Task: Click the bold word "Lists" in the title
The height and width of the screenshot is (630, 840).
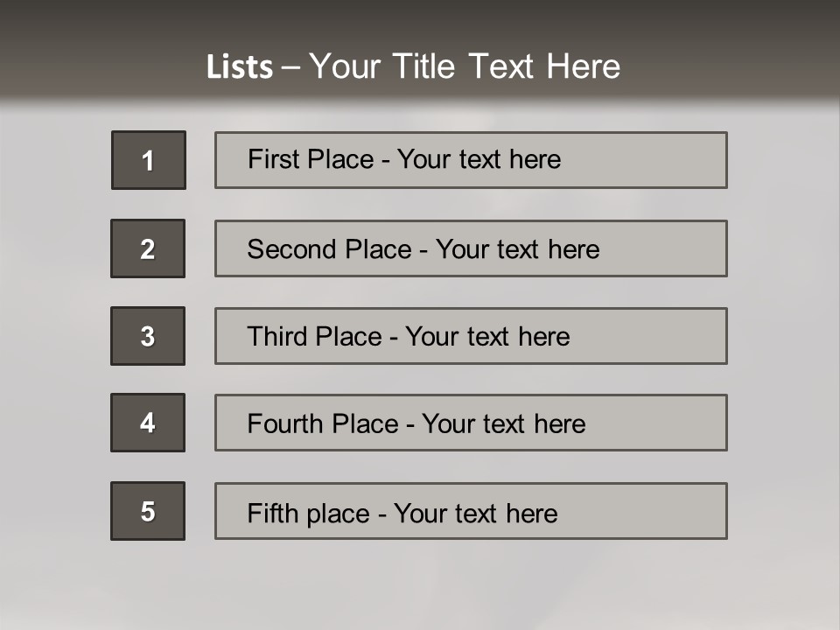Action: click(x=240, y=67)
